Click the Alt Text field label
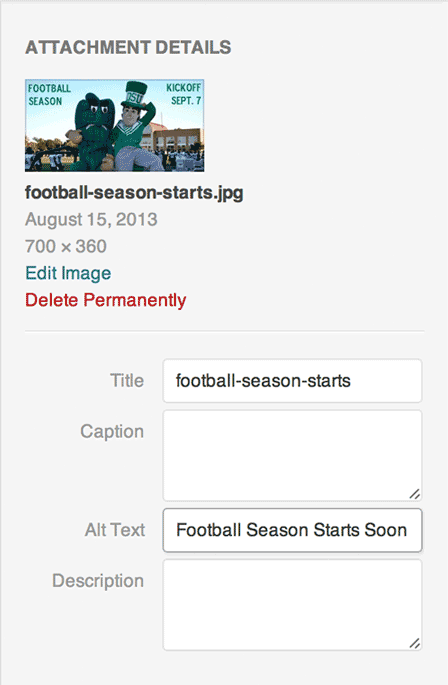Viewport: 448px width, 685px height. pyautogui.click(x=115, y=530)
